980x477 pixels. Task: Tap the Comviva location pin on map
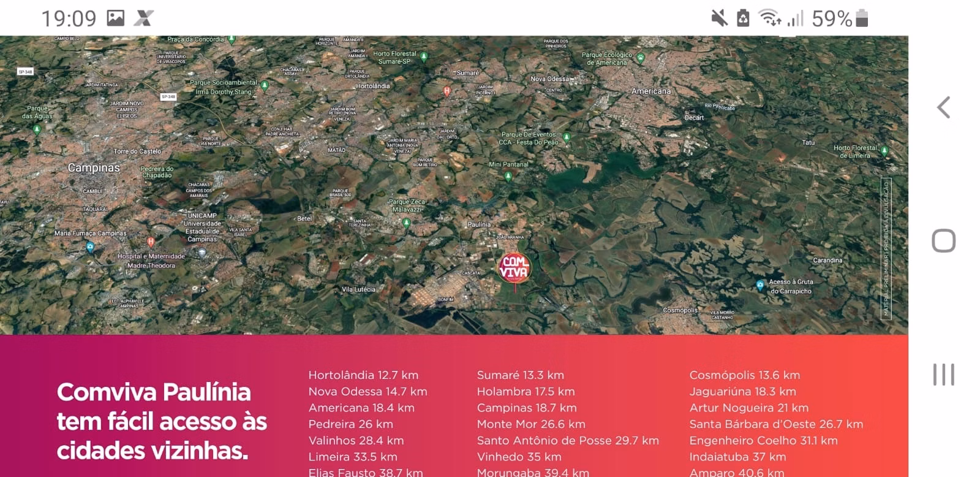(514, 268)
